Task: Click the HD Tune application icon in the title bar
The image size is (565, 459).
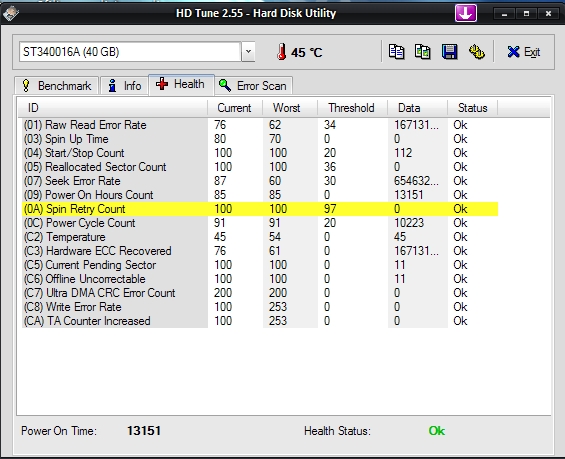Action: click(x=10, y=13)
